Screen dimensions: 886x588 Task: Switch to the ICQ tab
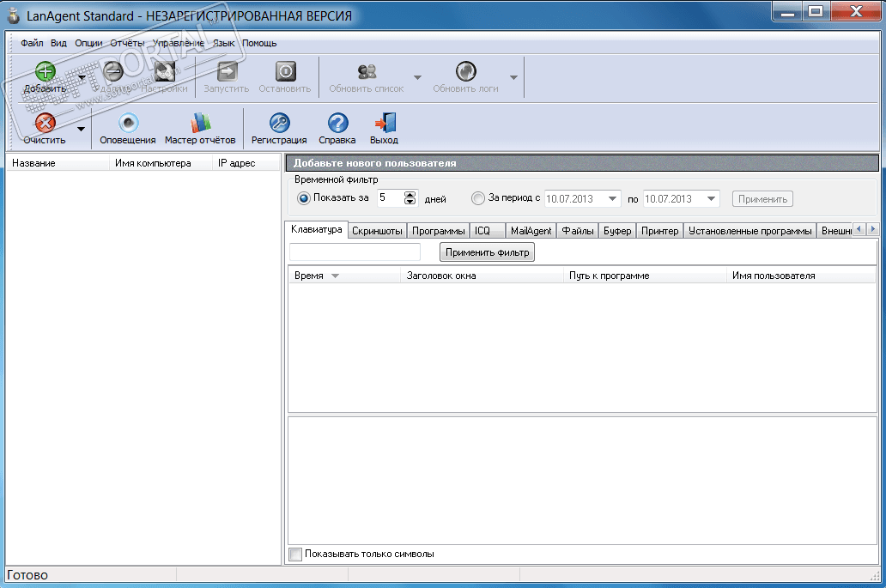pyautogui.click(x=487, y=230)
